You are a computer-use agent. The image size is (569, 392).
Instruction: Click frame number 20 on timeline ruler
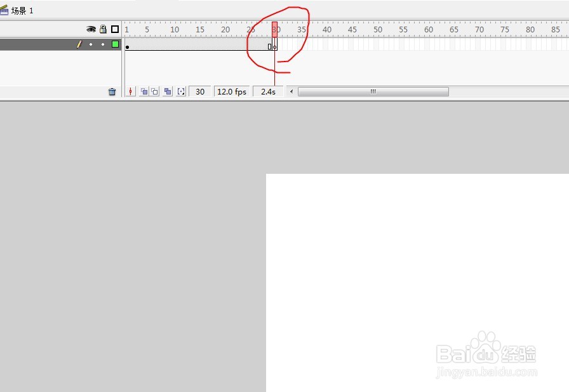(x=225, y=30)
